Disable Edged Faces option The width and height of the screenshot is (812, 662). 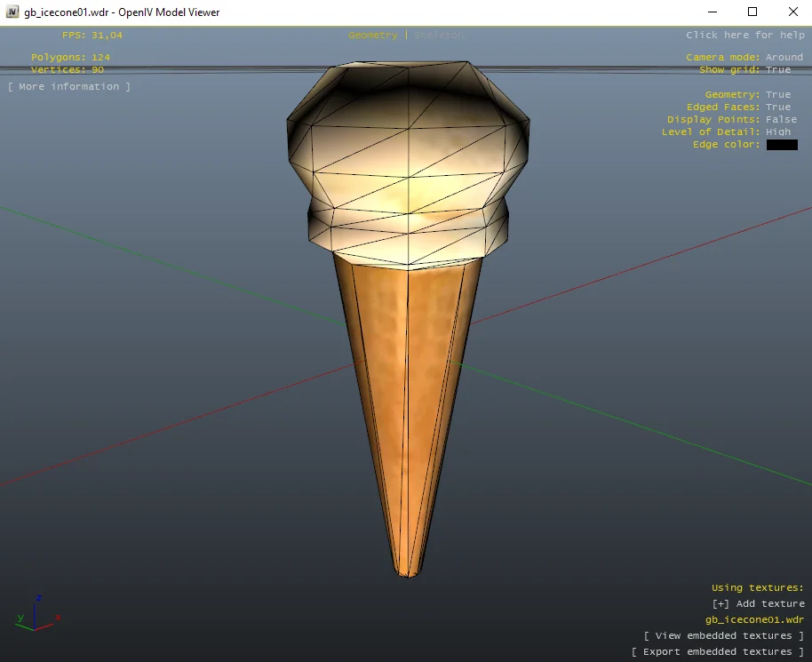pos(777,108)
